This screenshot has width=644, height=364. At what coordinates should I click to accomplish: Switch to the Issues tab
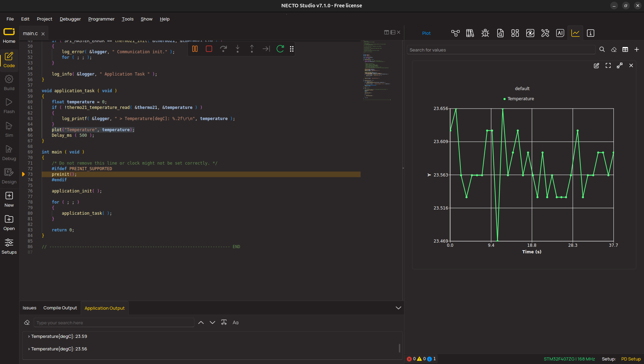(x=29, y=308)
